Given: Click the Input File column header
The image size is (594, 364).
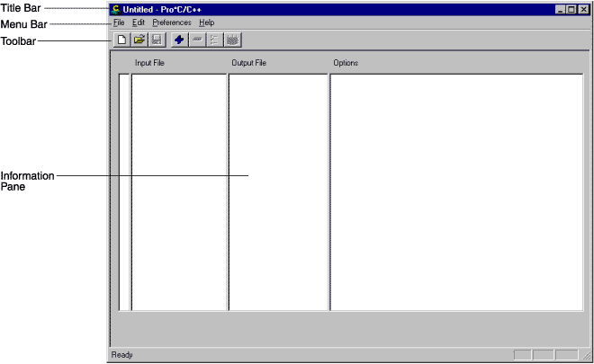Looking at the screenshot, I should (149, 64).
